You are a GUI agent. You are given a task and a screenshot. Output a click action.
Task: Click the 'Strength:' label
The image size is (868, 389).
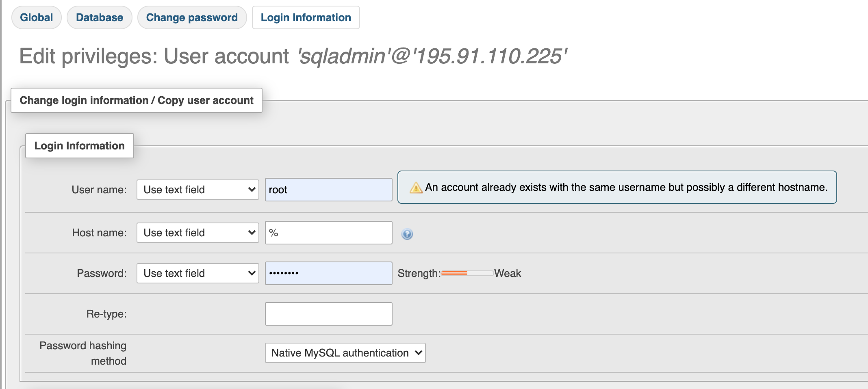(x=419, y=273)
